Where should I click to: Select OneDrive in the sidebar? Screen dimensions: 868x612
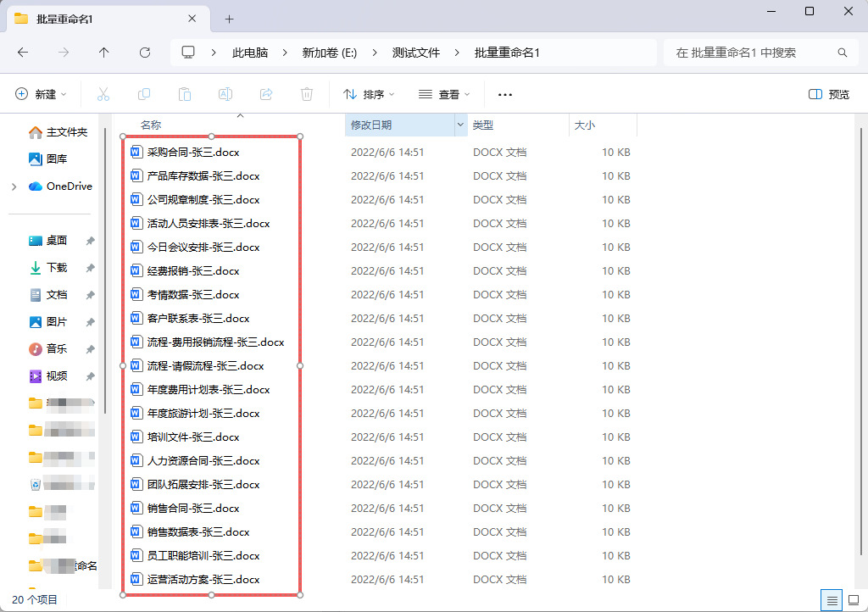coord(60,186)
